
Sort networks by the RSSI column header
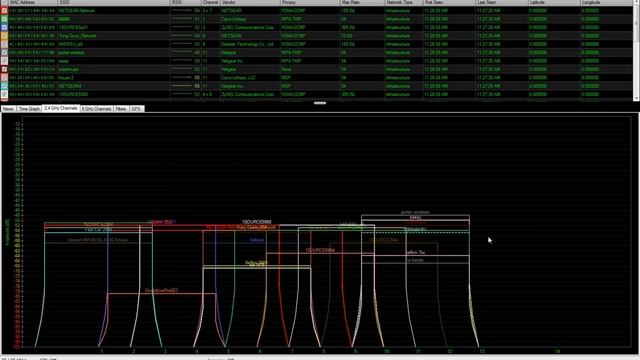(186, 2)
